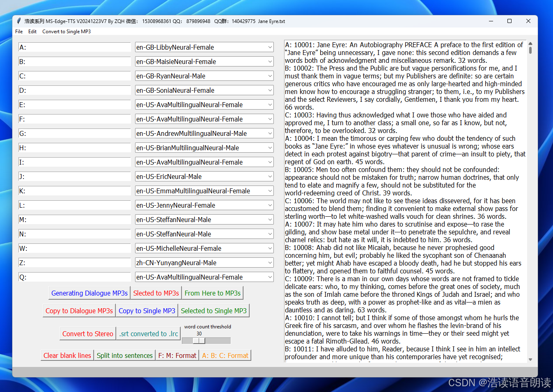The width and height of the screenshot is (553, 392).
Task: Click the .srt converted to .lrc button
Action: (149, 334)
